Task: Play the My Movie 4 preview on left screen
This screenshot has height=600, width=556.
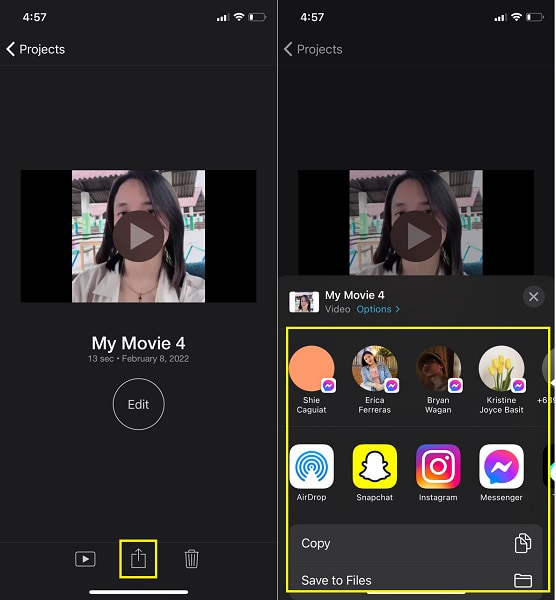Action: pos(138,236)
